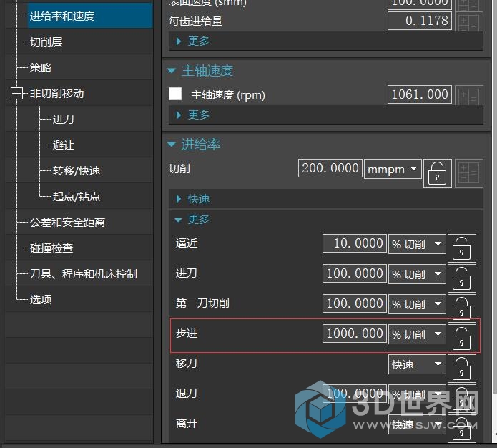Open the mmpm units dropdown
This screenshot has width=497, height=448.
click(393, 169)
